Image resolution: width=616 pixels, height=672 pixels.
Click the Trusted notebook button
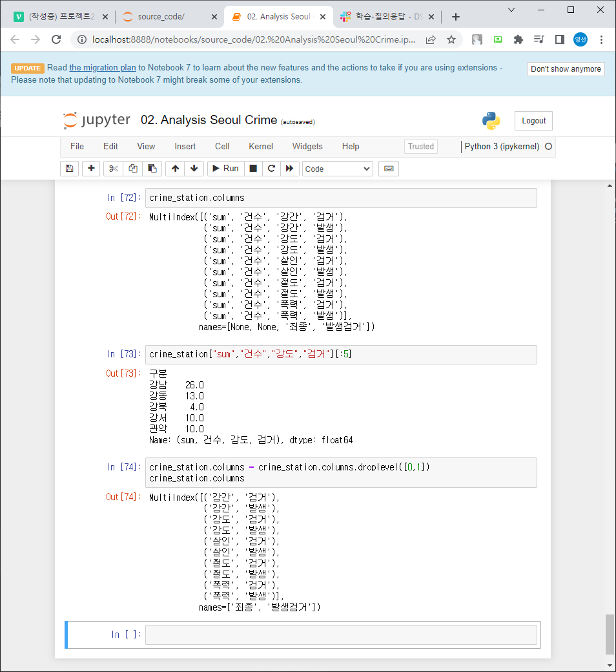click(420, 147)
